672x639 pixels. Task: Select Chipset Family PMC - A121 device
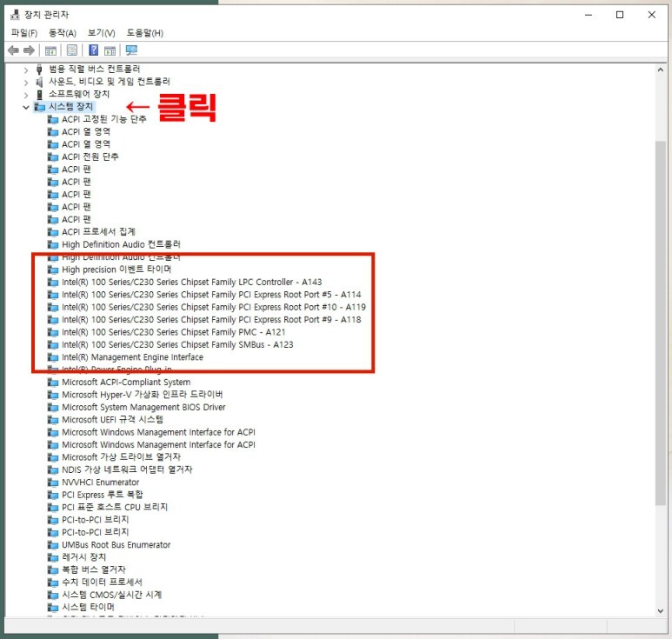pyautogui.click(x=174, y=332)
